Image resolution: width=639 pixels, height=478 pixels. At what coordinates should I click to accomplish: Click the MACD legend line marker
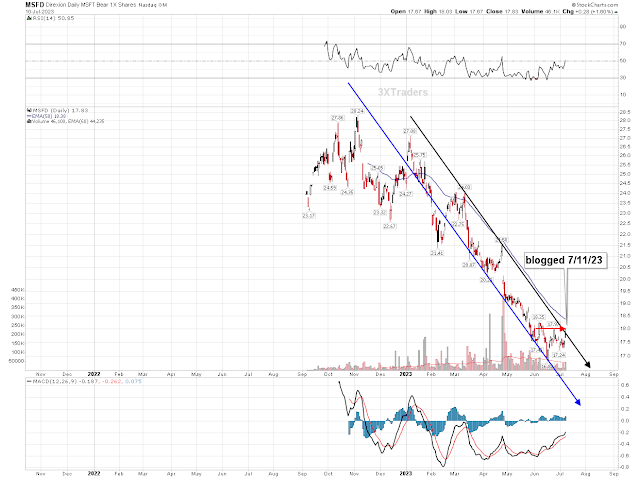pos(29,382)
